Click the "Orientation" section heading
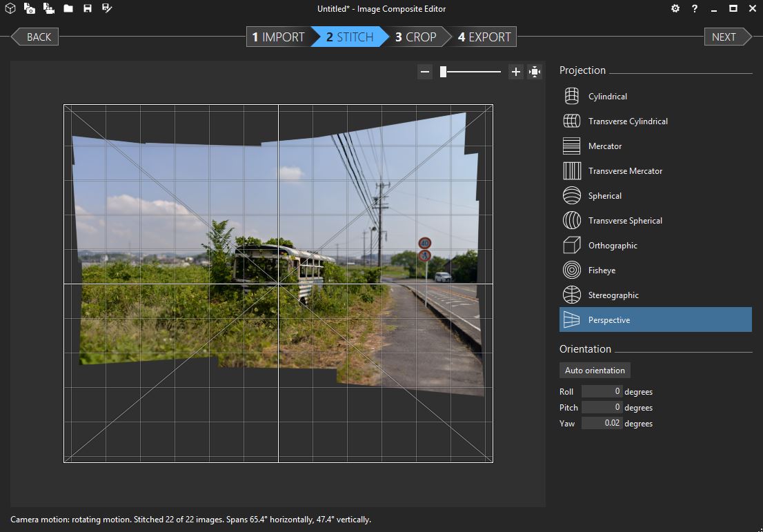763x532 pixels. click(586, 349)
